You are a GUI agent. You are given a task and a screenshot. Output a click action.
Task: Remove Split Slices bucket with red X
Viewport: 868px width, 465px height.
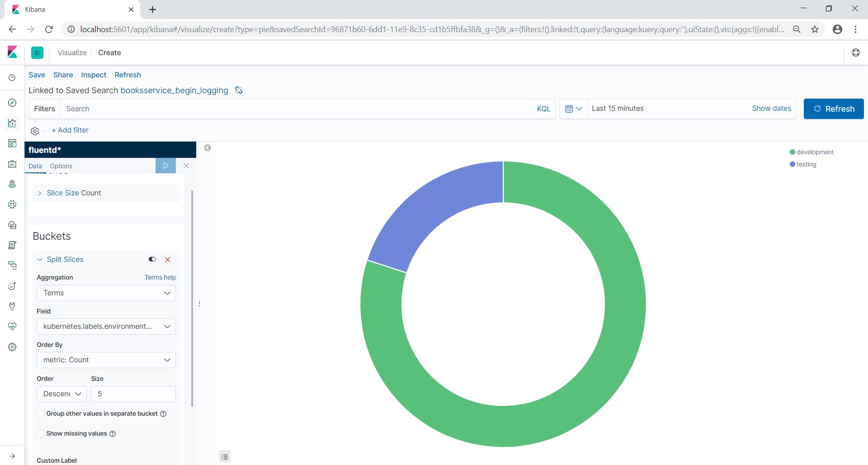[x=168, y=260]
